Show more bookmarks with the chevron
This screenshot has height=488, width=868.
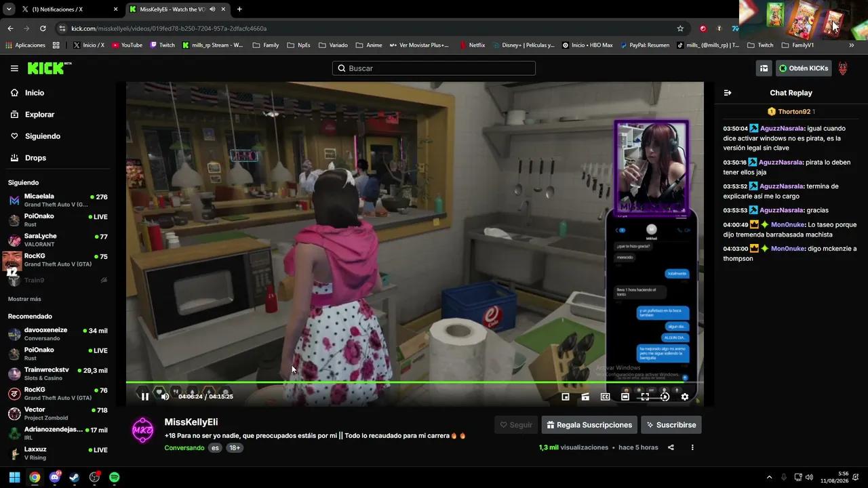[x=852, y=45]
